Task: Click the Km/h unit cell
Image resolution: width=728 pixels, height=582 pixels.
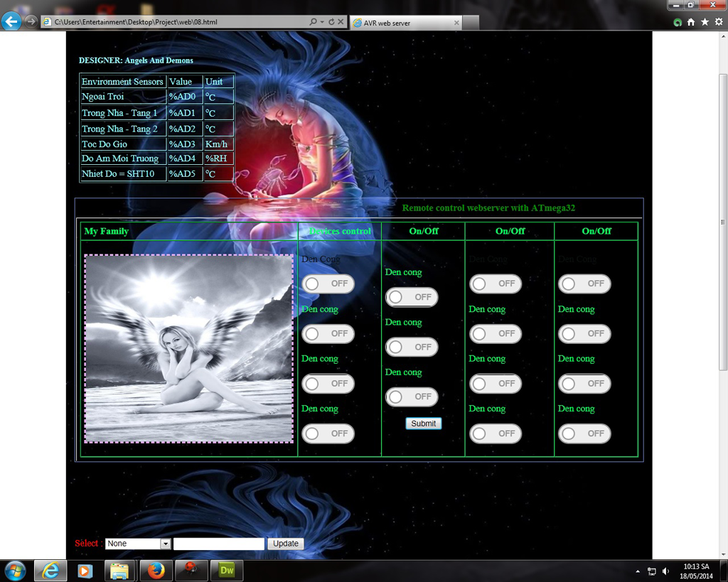Action: point(219,144)
